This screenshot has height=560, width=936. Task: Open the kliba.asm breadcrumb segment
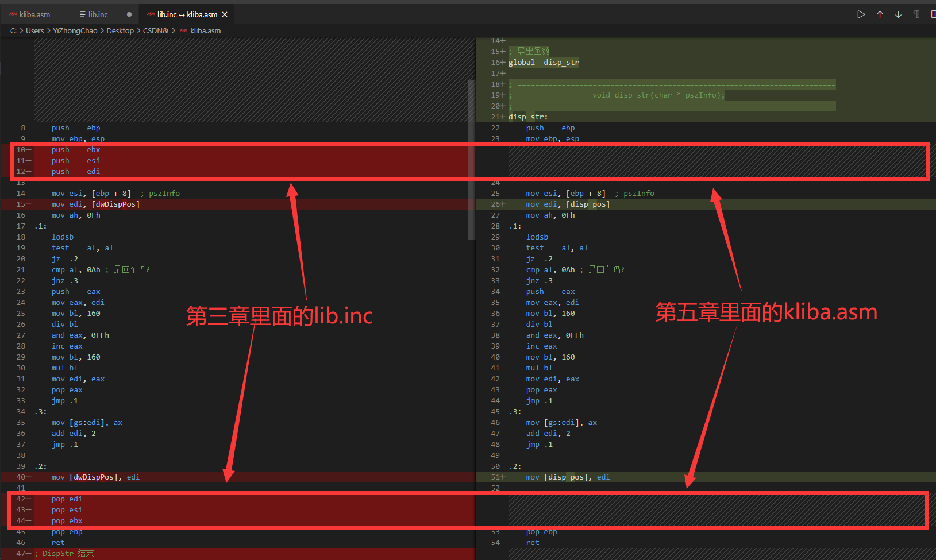coord(205,31)
